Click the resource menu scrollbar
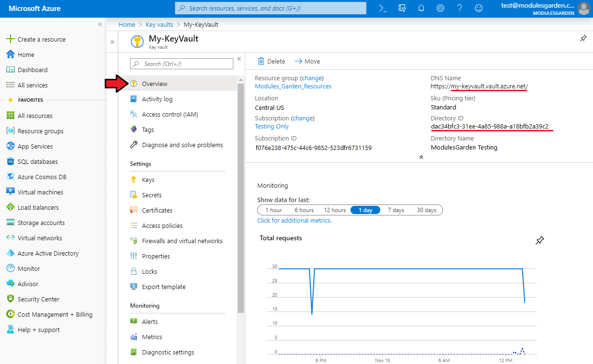This screenshot has width=593, height=364. tap(241, 197)
